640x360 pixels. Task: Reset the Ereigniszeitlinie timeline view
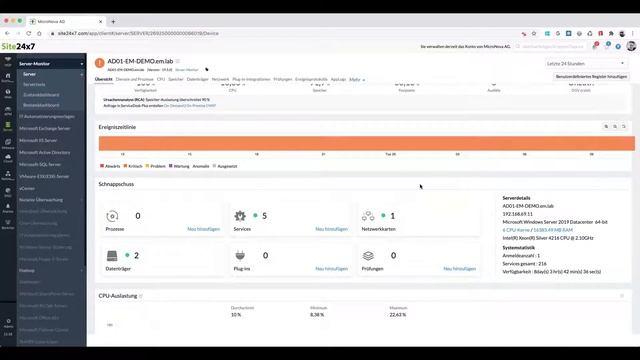coord(624,127)
